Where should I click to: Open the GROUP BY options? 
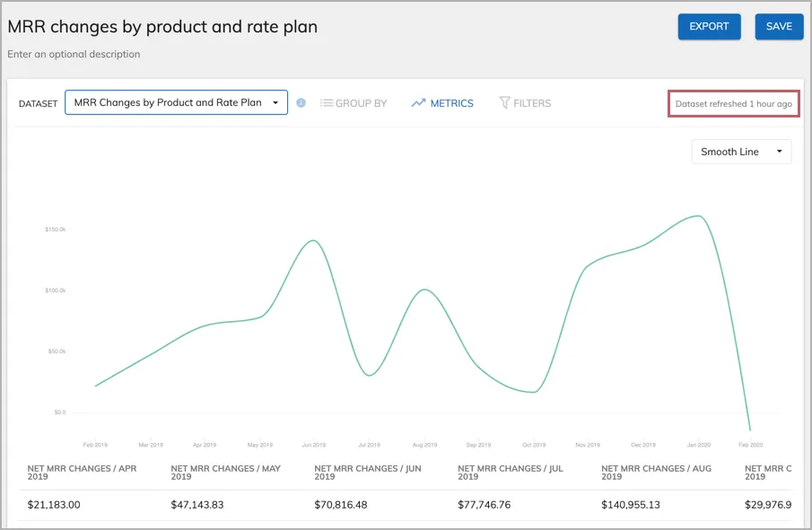354,103
